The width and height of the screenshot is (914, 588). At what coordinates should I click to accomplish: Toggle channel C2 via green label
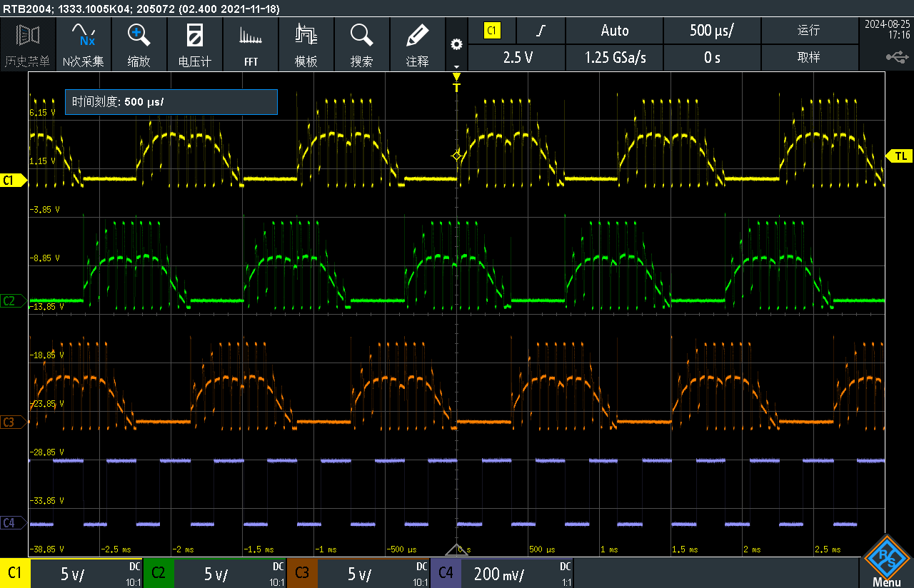point(159,573)
